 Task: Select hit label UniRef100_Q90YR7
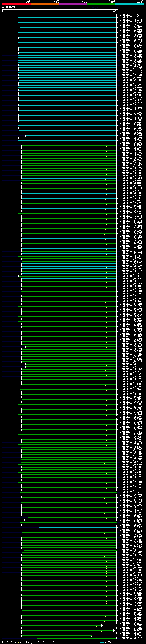pos(131,165)
